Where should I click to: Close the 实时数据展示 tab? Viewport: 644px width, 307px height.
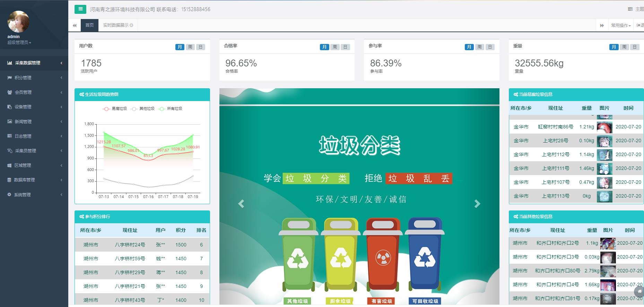[131, 25]
